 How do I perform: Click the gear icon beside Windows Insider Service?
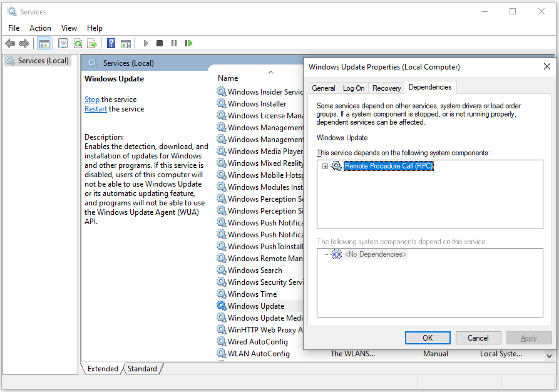coord(222,91)
